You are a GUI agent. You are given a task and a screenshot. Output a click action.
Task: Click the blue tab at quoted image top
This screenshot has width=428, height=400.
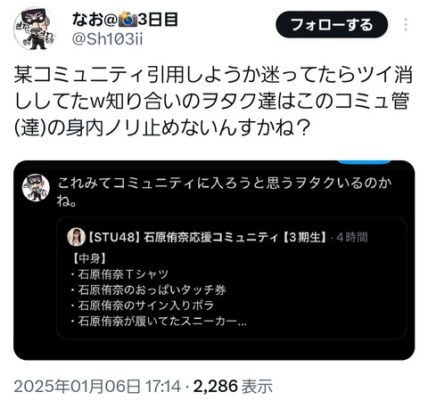(364, 162)
